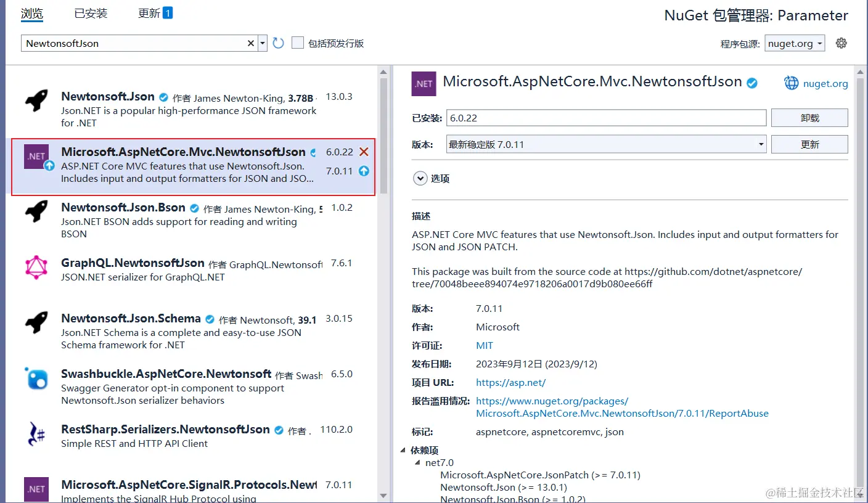Select the Newtonsoft.Json.Bson package title
Screen dimensions: 868x503
coord(123,208)
